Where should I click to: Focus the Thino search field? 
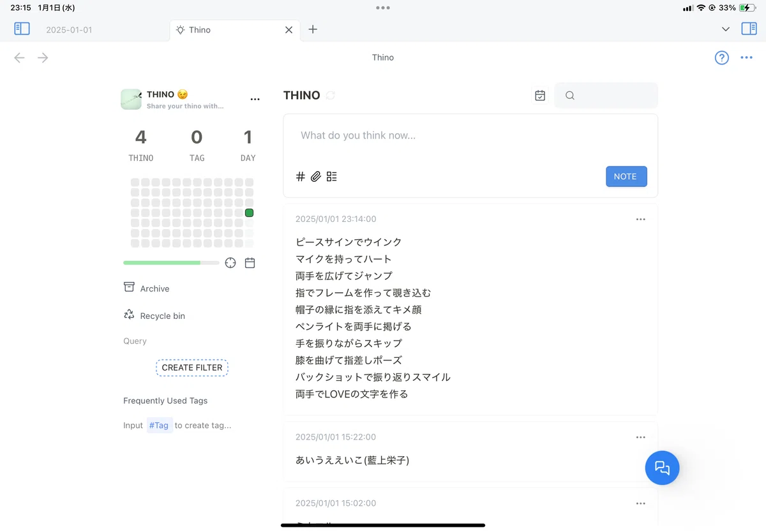pyautogui.click(x=606, y=95)
